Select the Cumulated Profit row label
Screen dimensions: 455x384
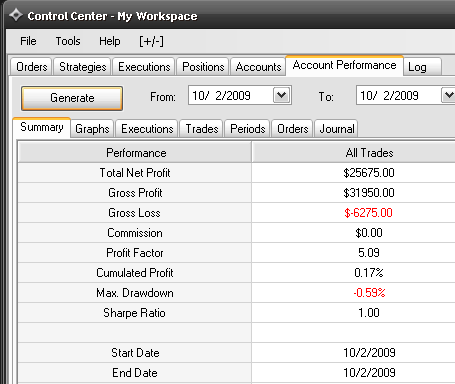(135, 273)
